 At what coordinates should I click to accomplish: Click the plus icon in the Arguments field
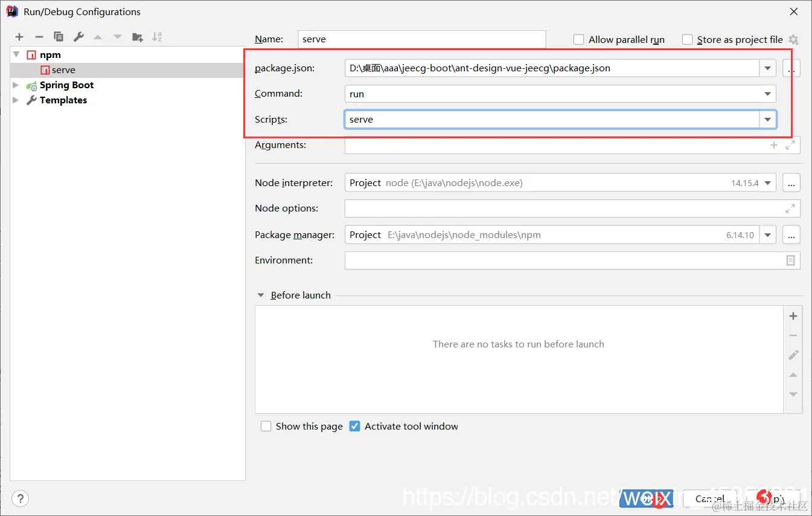tap(774, 145)
